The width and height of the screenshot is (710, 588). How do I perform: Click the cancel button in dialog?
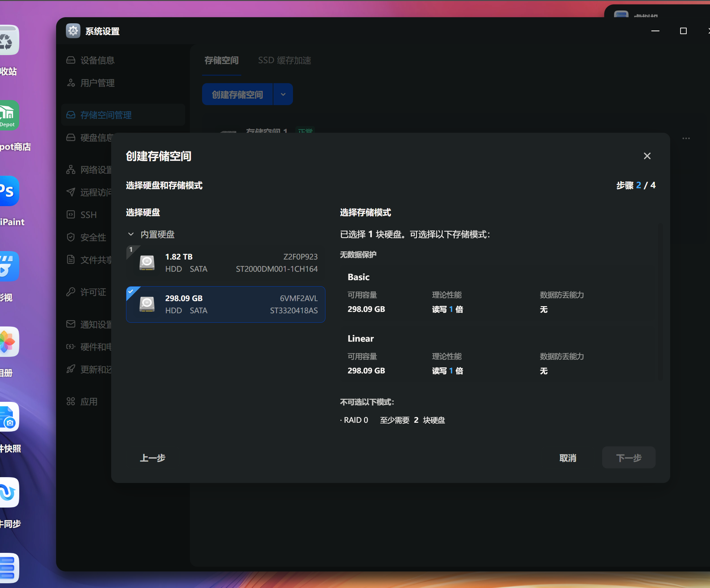(x=568, y=458)
